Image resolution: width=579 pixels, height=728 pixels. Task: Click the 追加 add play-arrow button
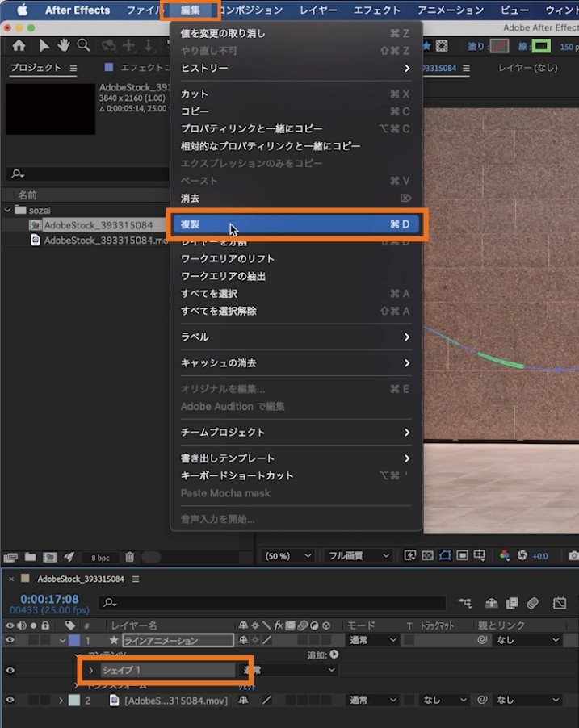point(334,655)
